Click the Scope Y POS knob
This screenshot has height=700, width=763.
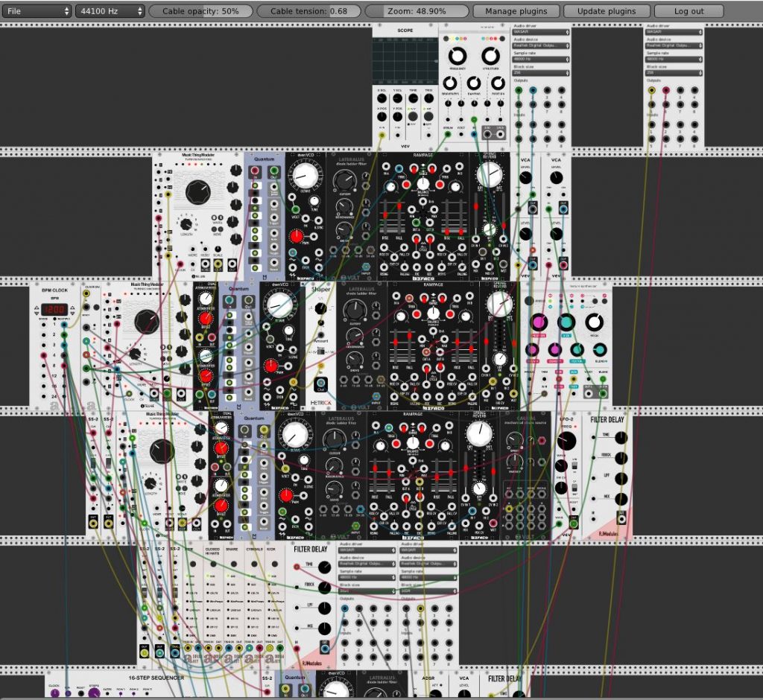[398, 117]
